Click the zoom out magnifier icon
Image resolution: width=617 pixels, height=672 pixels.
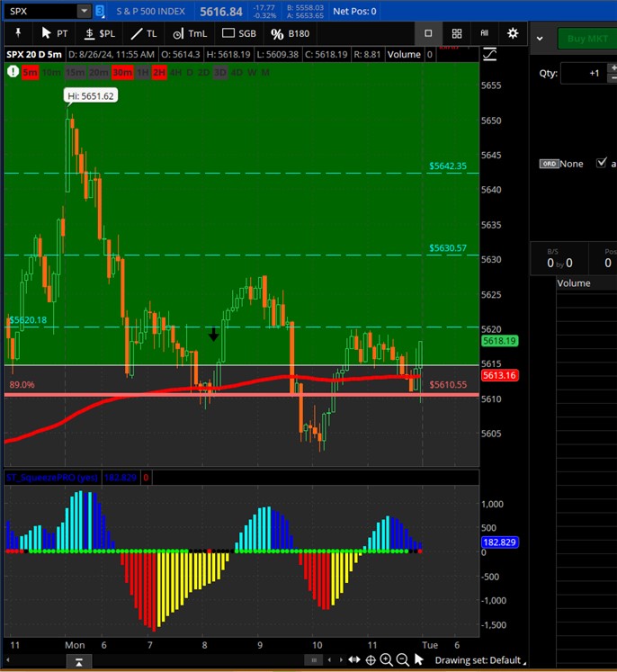point(402,660)
